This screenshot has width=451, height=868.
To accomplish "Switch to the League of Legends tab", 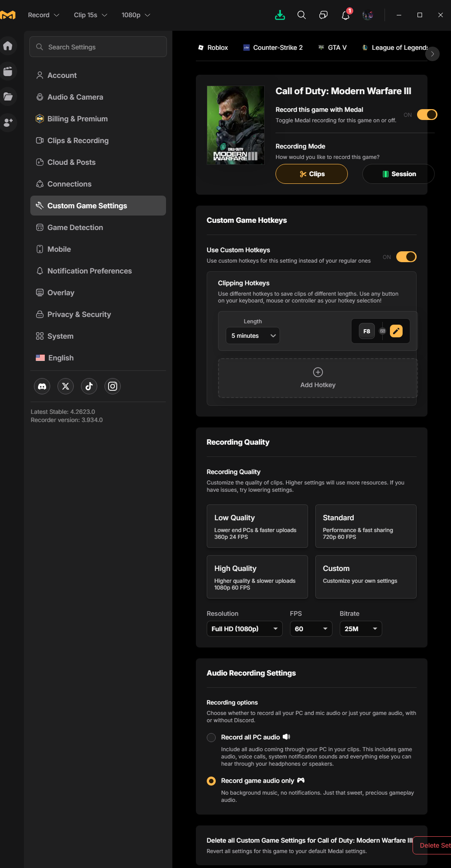I will pyautogui.click(x=395, y=48).
